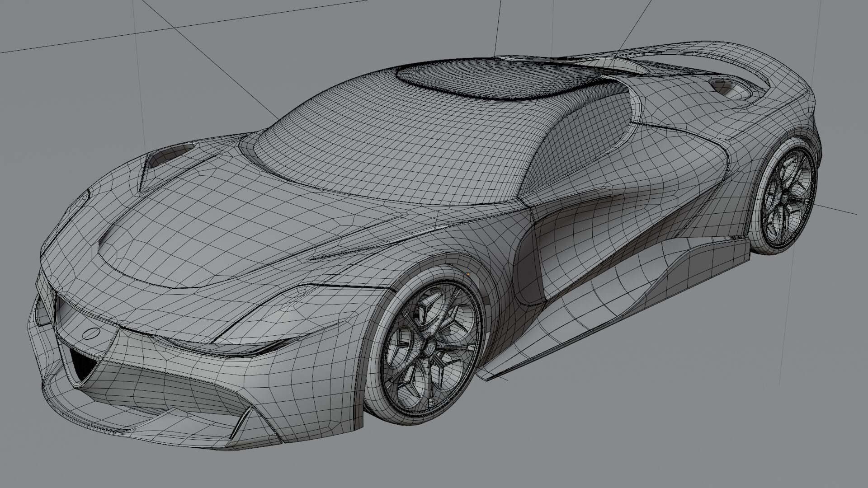Click the empty gray background area
The width and height of the screenshot is (868, 488).
pos(678,429)
